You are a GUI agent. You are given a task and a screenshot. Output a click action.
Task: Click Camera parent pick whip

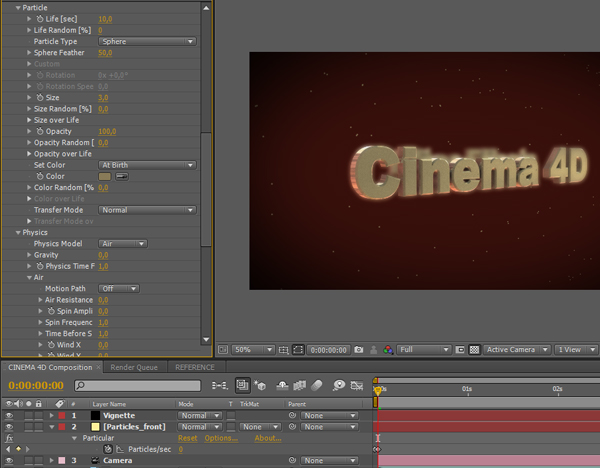pos(292,460)
